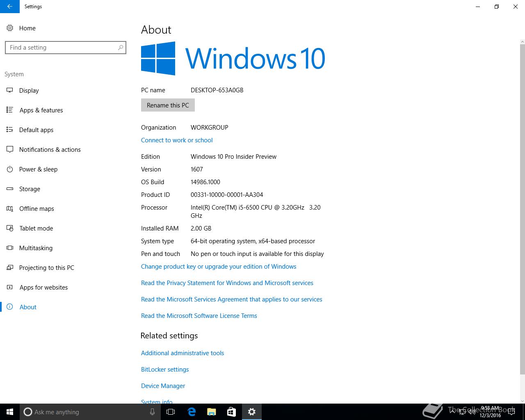Click the Rename this PC button
The height and width of the screenshot is (420, 525).
168,105
